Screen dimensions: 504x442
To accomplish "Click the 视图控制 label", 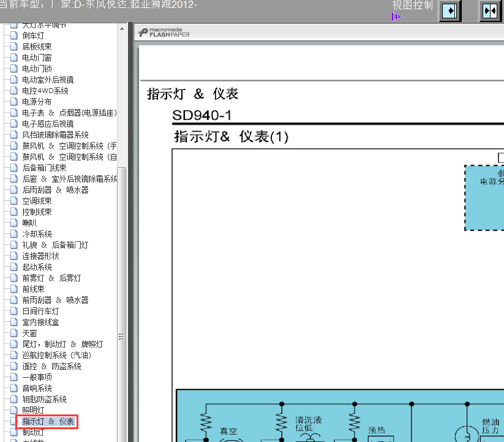I will tap(413, 5).
